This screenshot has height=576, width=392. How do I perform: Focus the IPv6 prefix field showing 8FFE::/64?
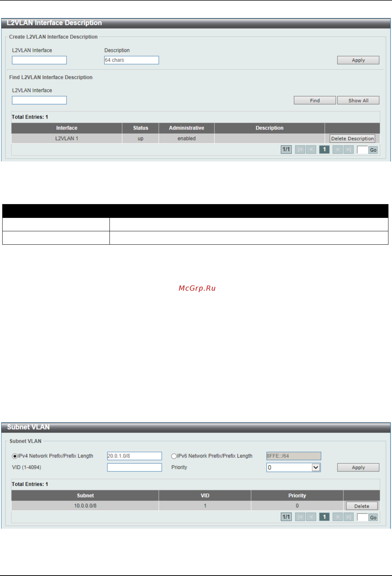[294, 456]
